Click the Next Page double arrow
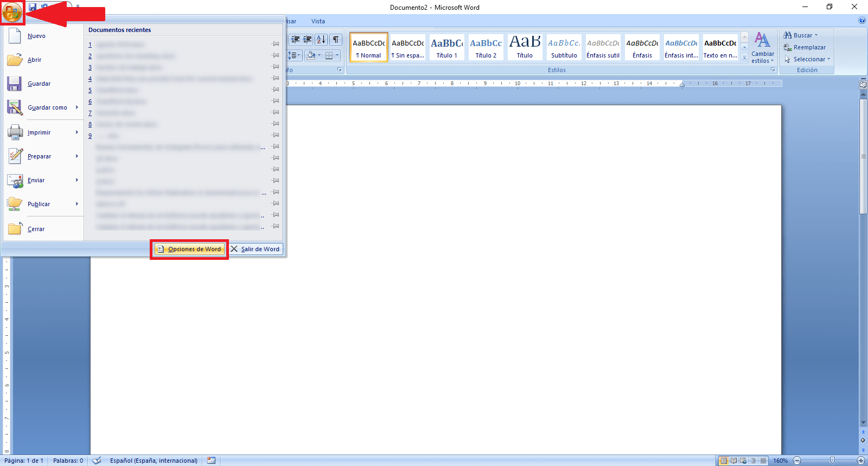 point(863,450)
